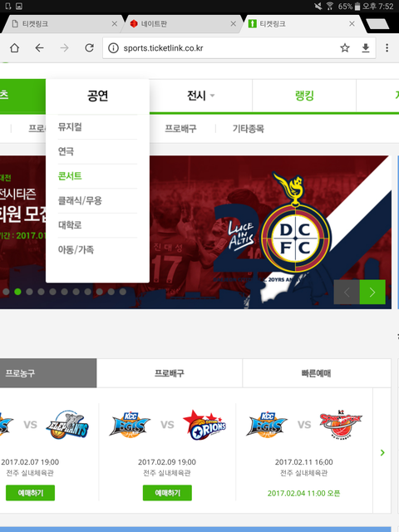
Task: Open the 랭킹 navigation link
Action: pos(304,96)
